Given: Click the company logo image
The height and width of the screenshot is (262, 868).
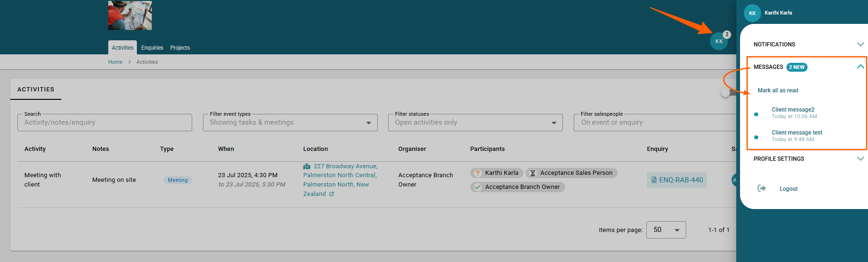Looking at the screenshot, I should [x=130, y=15].
